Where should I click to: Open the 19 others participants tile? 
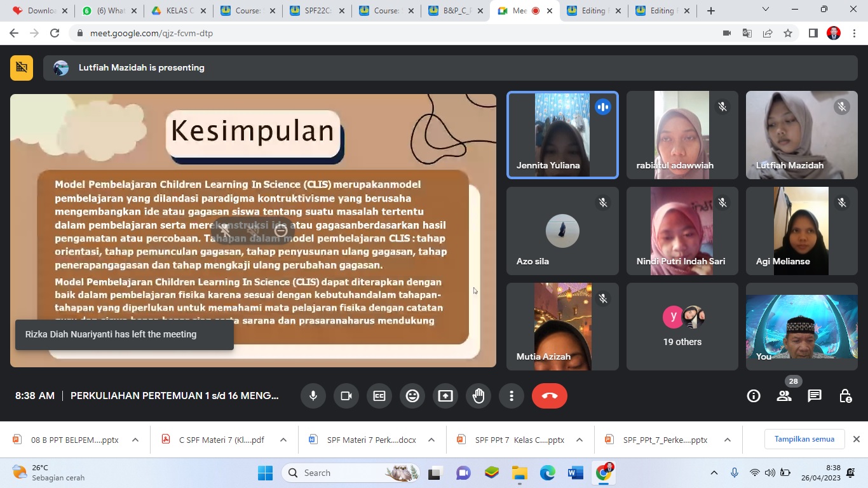point(682,327)
